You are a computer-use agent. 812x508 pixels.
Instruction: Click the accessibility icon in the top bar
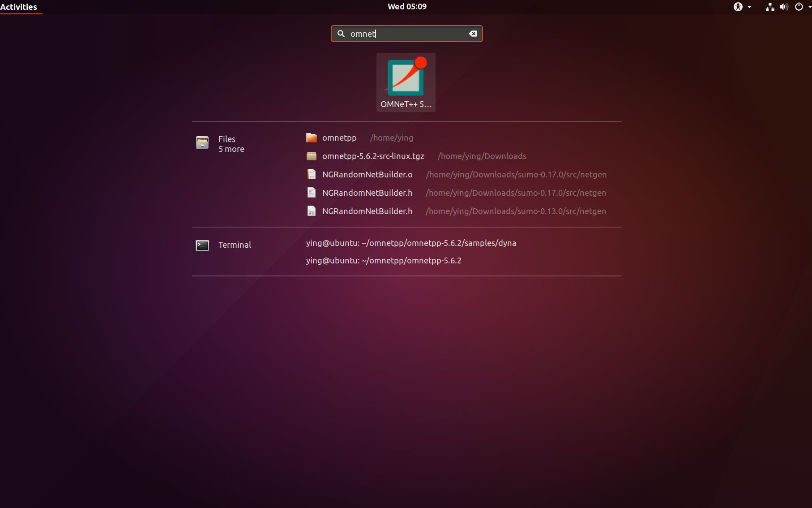click(x=739, y=7)
